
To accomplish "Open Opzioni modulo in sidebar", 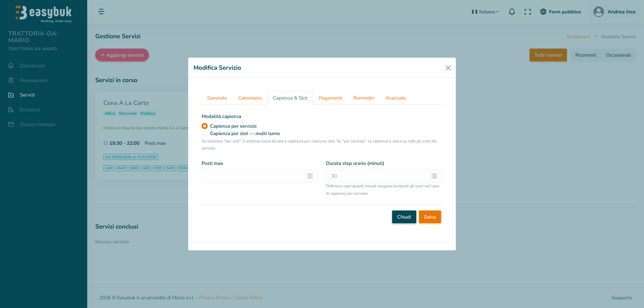I will [37, 124].
